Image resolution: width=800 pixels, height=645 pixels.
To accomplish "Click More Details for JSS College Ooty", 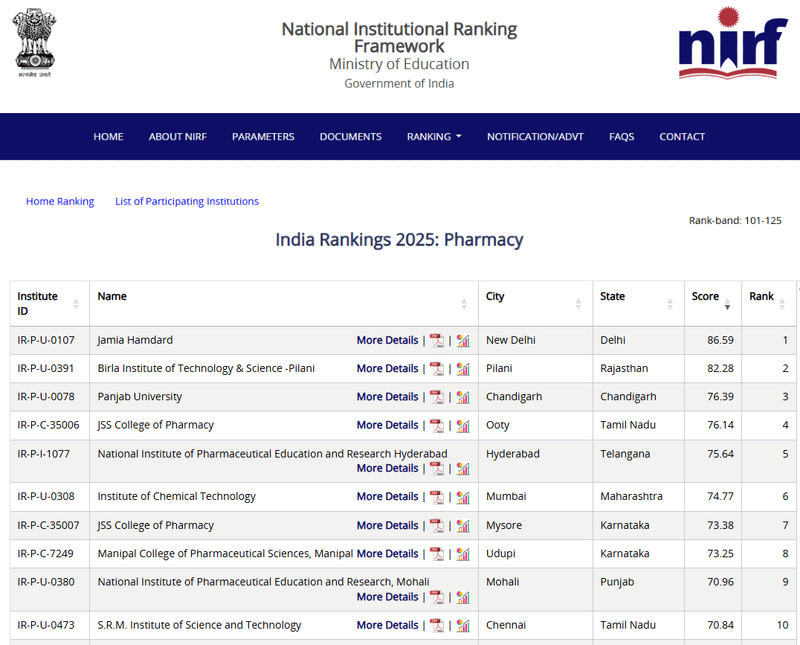I will pos(387,425).
